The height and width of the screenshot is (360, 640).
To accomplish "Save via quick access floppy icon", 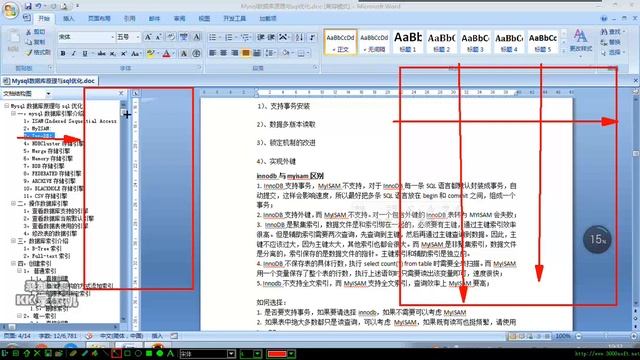I will click(x=28, y=6).
